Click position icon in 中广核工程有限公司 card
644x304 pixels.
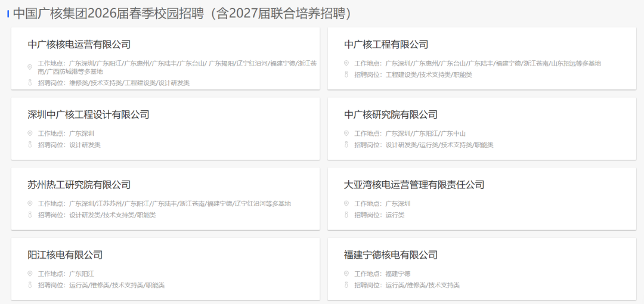(x=346, y=75)
